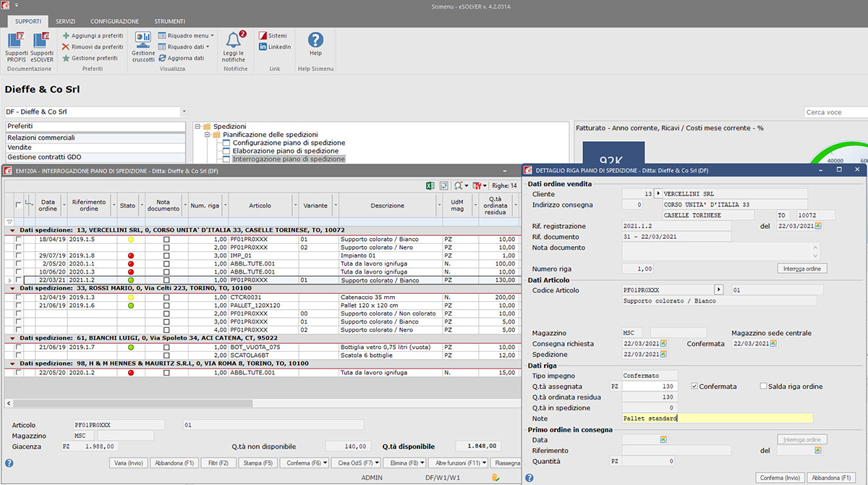
Task: Switch to the CONFIGURAZIONE tab
Action: pos(115,22)
